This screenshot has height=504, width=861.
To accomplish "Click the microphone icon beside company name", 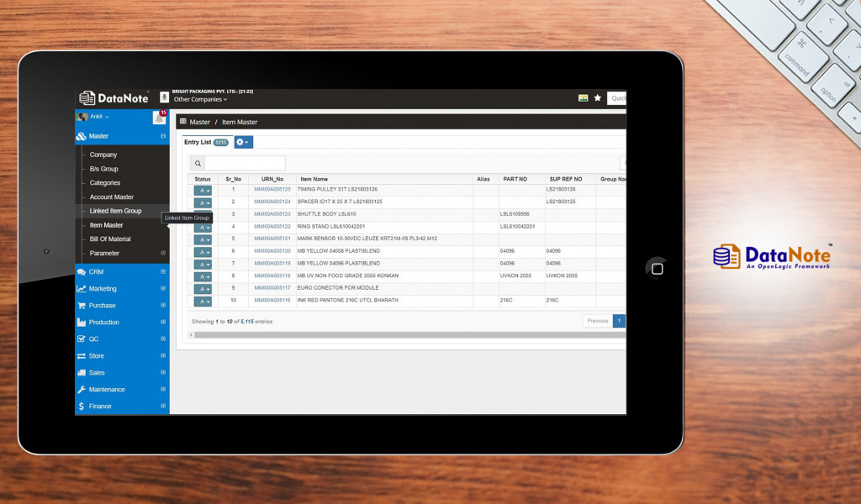I will [x=163, y=97].
